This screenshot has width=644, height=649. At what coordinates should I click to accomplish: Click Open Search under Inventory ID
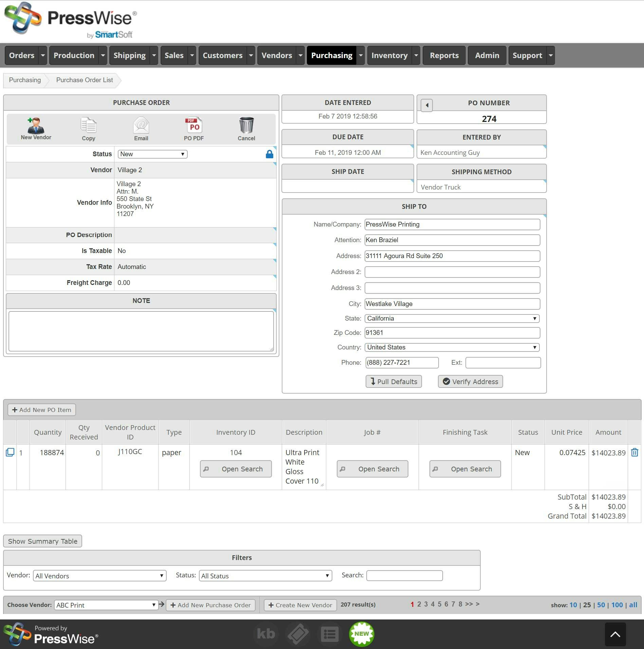pos(236,469)
